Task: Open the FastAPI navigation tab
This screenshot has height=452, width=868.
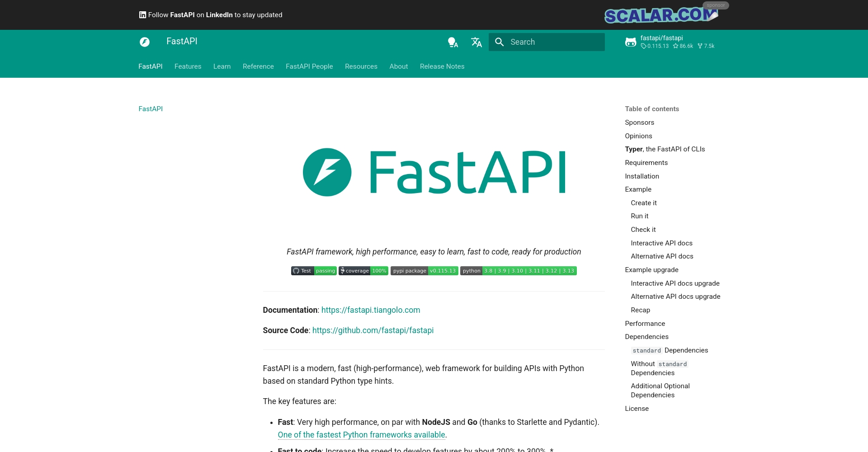Action: coord(151,66)
